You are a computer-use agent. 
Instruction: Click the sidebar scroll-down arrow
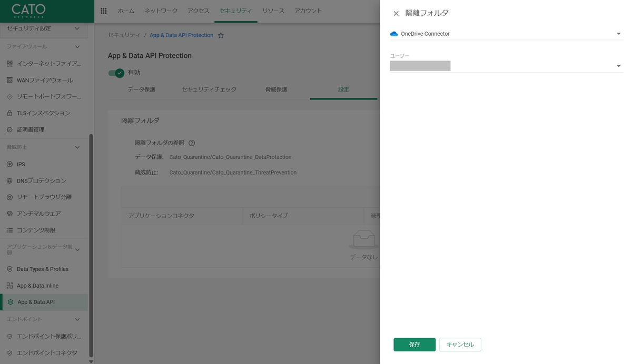coord(91,361)
